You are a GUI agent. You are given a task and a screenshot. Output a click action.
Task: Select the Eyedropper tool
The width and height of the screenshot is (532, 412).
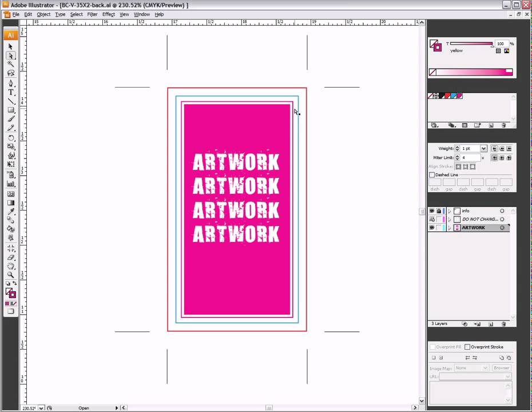10,212
